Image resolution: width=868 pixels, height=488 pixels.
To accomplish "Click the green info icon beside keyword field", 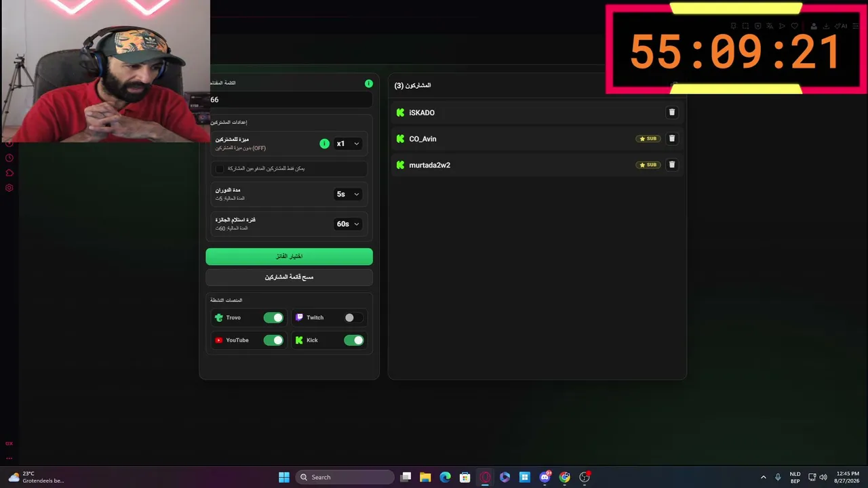I will [x=369, y=83].
